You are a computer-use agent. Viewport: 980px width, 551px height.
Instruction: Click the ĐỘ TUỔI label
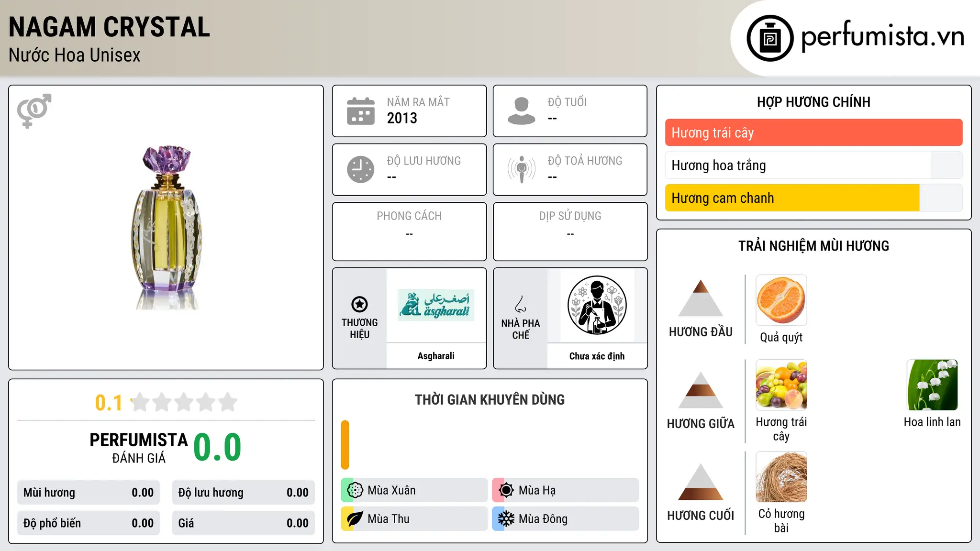pos(567,102)
